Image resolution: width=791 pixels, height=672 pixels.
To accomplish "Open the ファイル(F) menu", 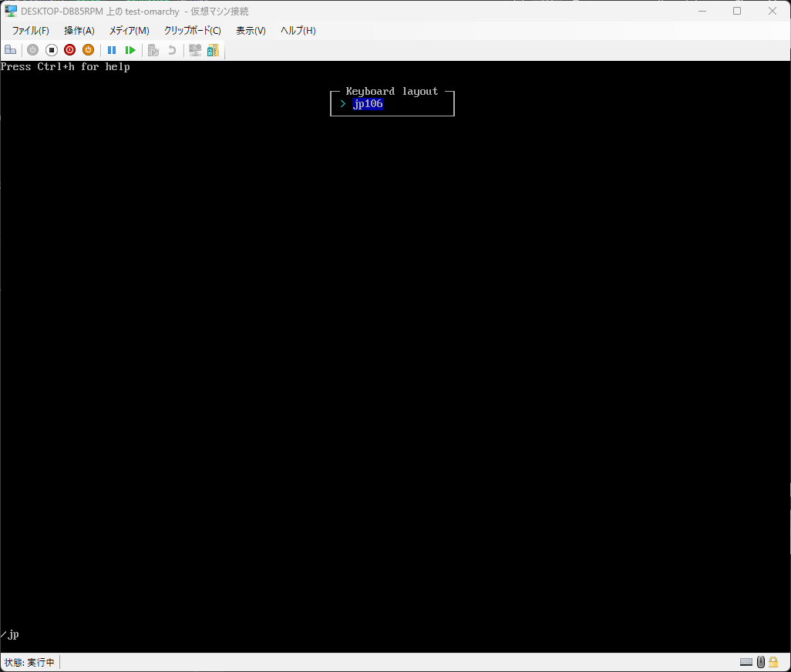I will click(31, 31).
